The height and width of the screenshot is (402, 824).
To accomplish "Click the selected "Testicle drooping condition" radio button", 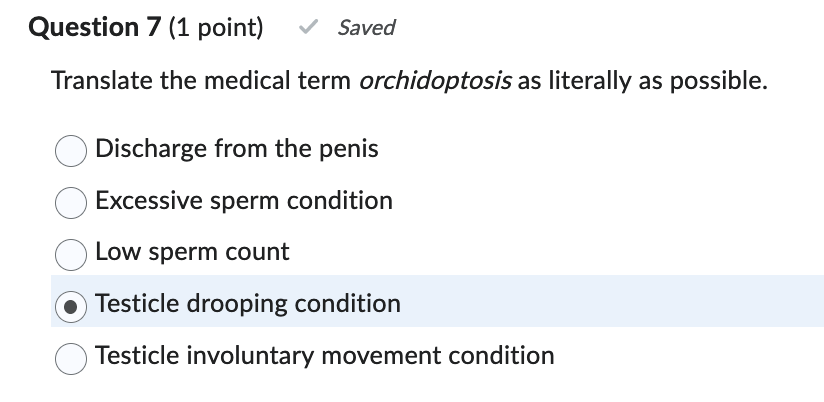I will click(70, 304).
